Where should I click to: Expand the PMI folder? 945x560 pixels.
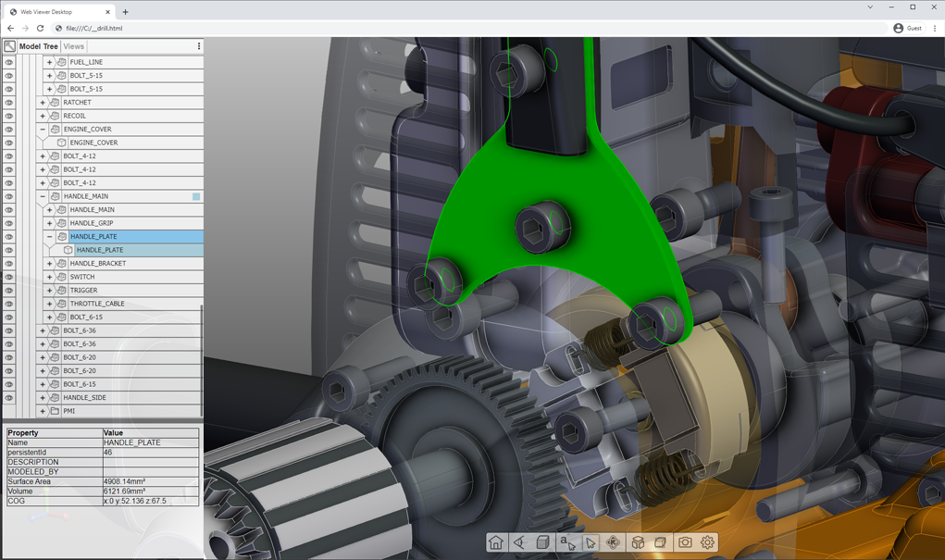tap(43, 411)
